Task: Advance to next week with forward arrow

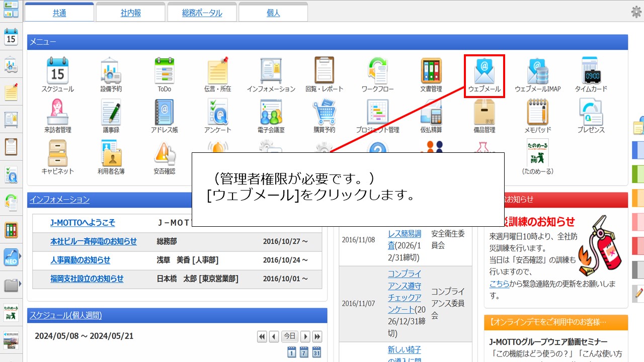Action: click(x=305, y=336)
